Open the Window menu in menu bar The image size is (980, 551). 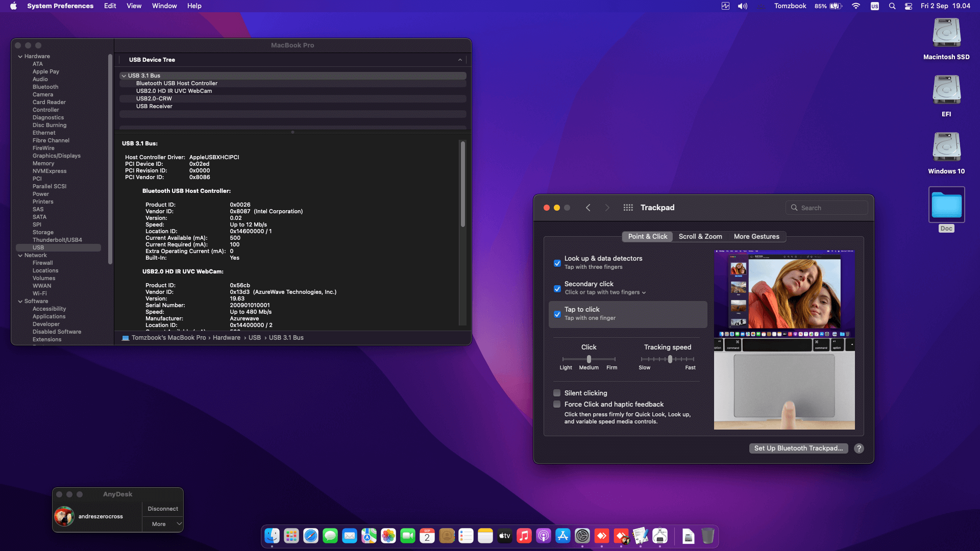pos(164,6)
